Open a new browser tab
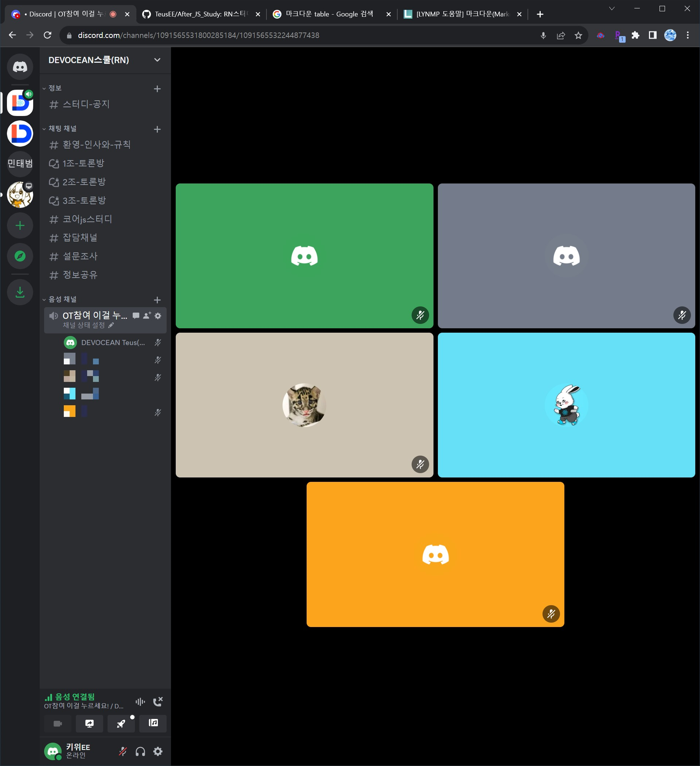The height and width of the screenshot is (766, 700). coord(540,15)
